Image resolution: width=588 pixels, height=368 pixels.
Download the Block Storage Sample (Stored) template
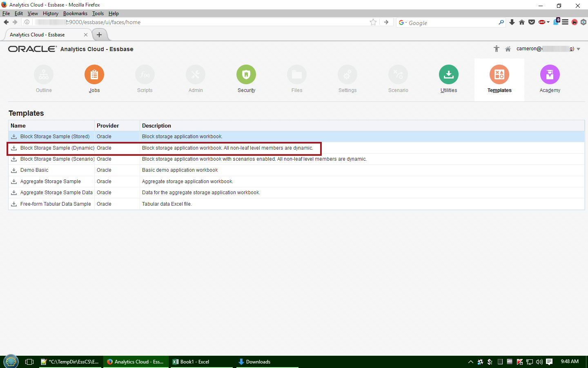(14, 137)
